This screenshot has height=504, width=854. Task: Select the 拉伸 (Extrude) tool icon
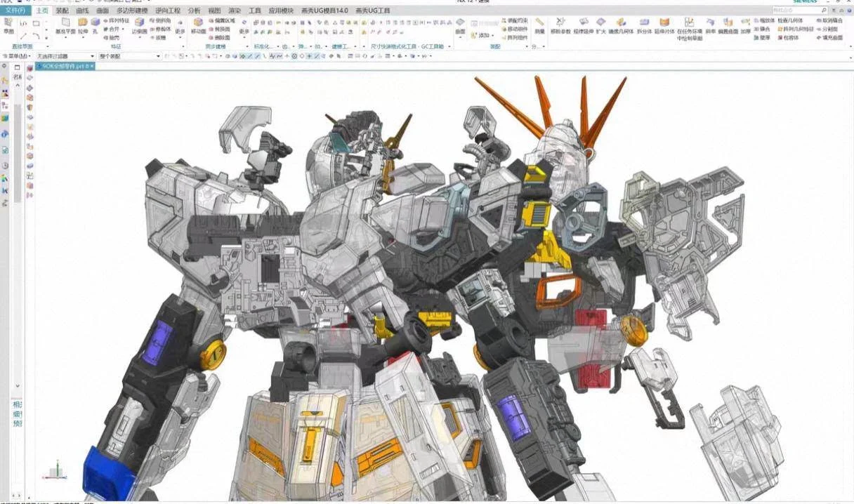[83, 25]
